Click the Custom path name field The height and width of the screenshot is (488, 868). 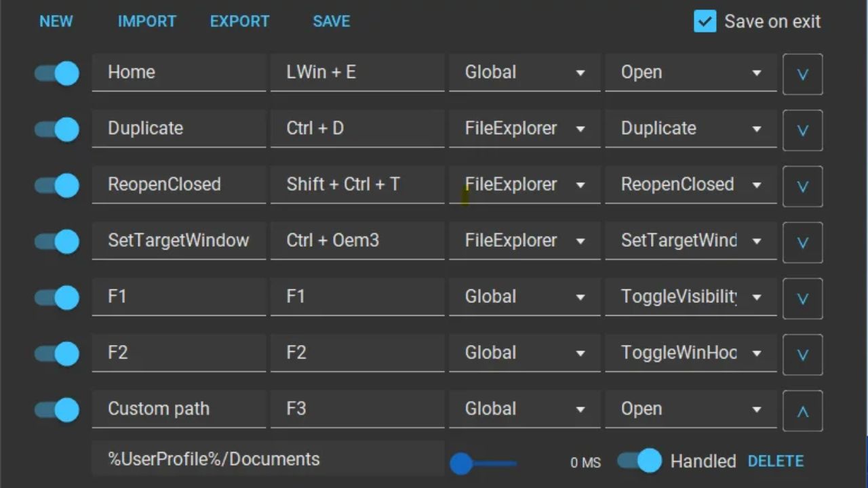pos(179,409)
